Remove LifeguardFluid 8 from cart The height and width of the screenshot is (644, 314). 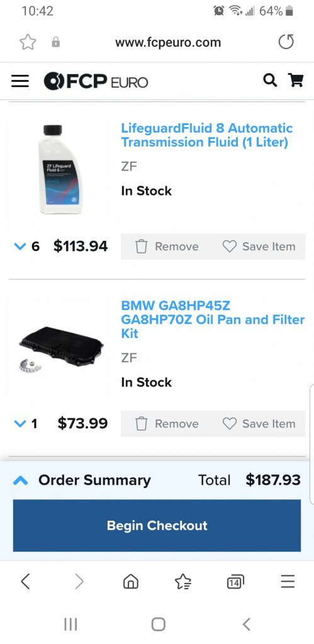tap(167, 247)
